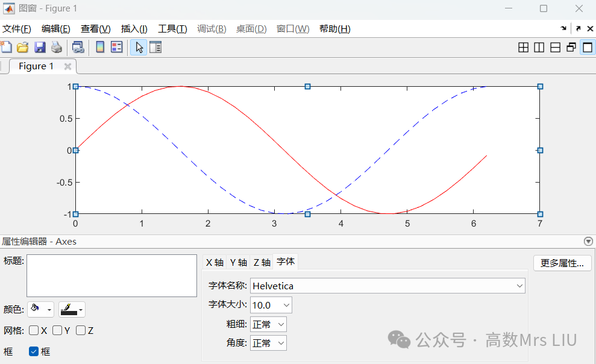Click the axes line color pen swatch
596x364 pixels.
pos(69,309)
